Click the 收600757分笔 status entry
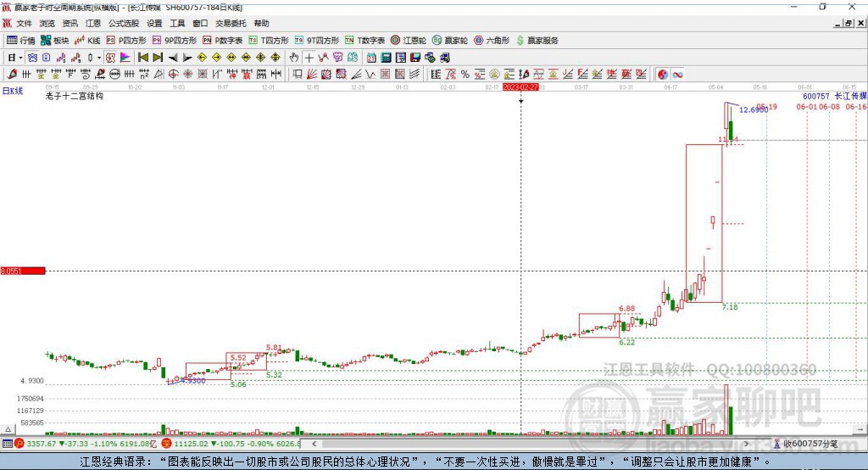Viewport: 868px width, 470px height. click(806, 444)
